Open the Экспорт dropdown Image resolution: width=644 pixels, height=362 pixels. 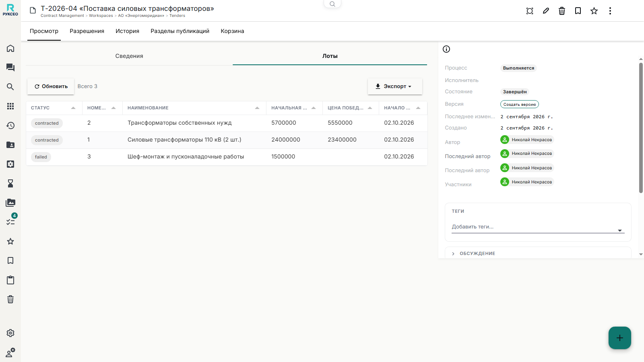[395, 86]
